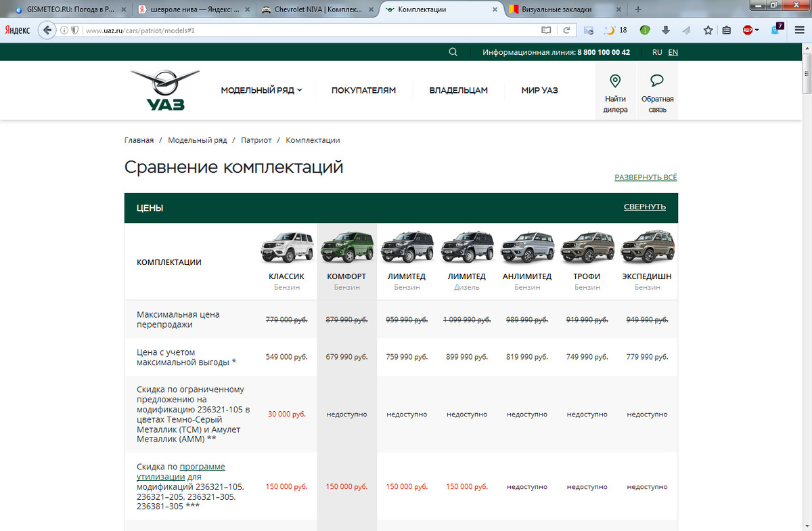Click the dealer location pin icon
The height and width of the screenshot is (531, 812).
[615, 81]
